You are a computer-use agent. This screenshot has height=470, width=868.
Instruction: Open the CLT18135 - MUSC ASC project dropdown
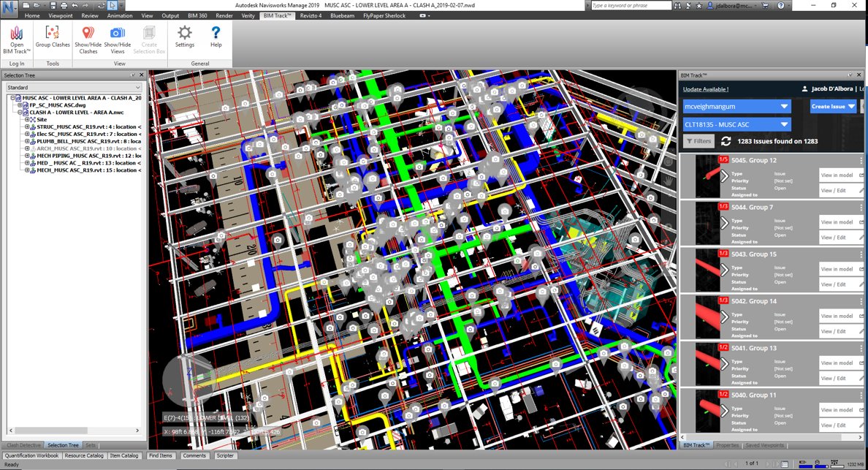[736, 124]
